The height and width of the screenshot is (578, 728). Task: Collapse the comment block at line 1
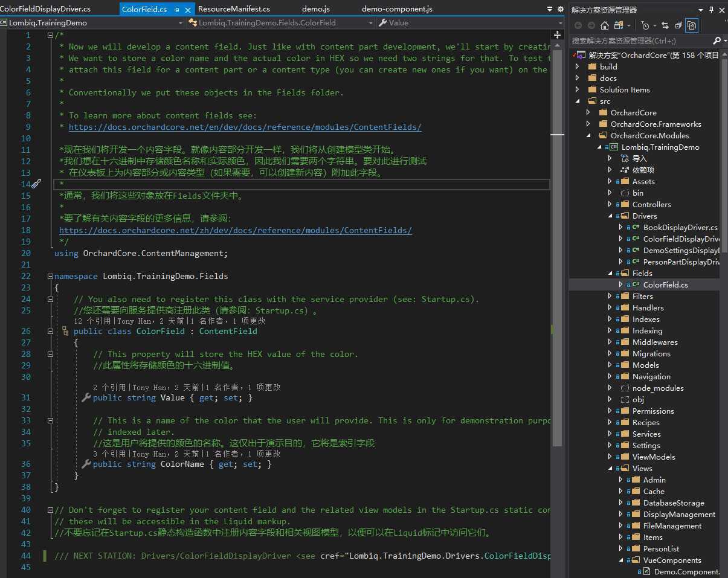tap(50, 35)
